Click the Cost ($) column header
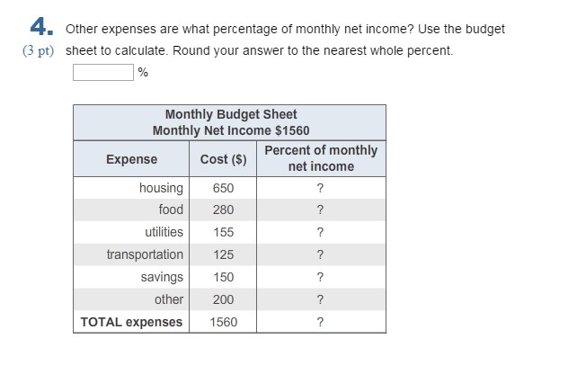Image resolution: width=568 pixels, height=392 pixels. [223, 159]
